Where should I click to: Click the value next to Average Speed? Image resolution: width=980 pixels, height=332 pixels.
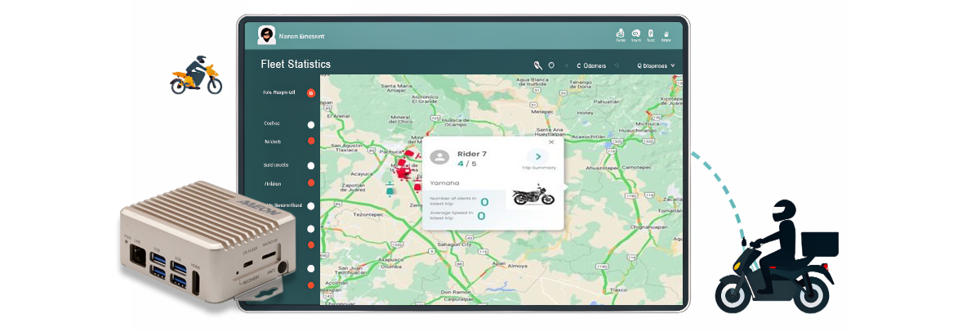481,216
